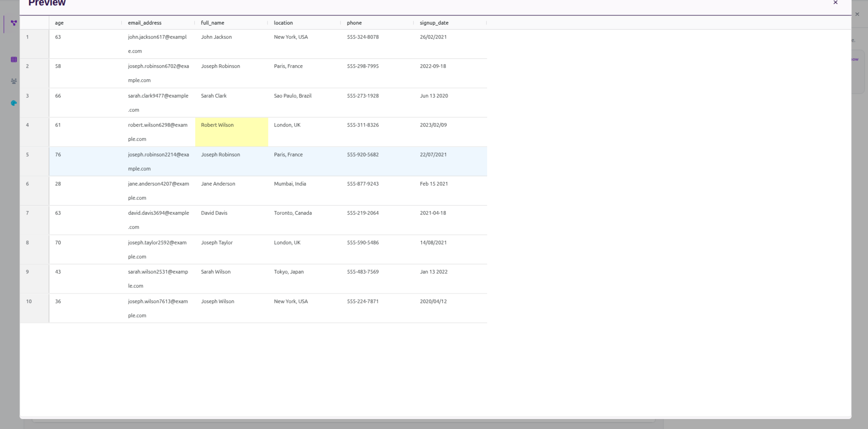The image size is (868, 429).
Task: Select the signup_date column header
Action: (x=450, y=23)
